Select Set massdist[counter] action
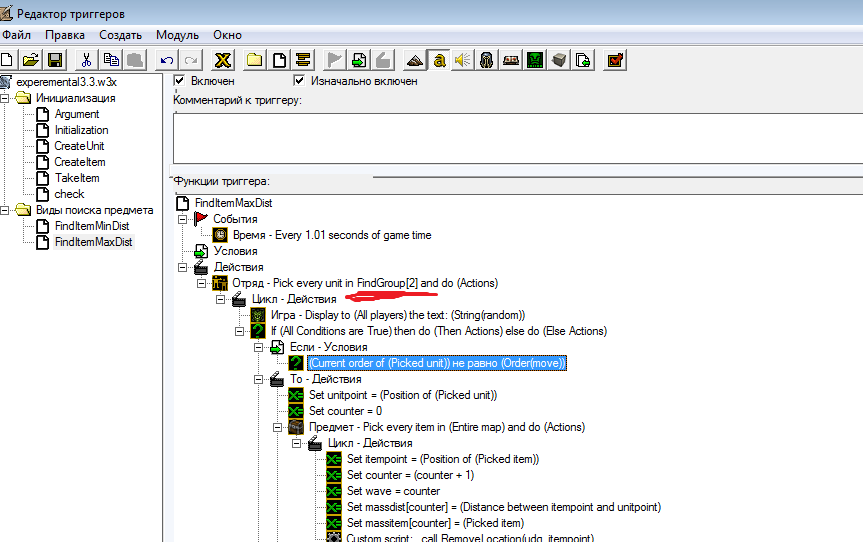This screenshot has width=863, height=542. (504, 507)
